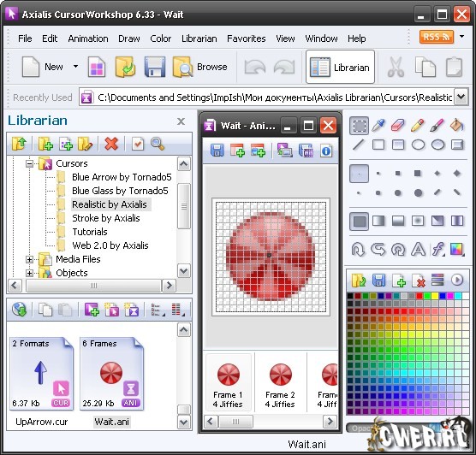Open the Favorites menu

[x=247, y=38]
